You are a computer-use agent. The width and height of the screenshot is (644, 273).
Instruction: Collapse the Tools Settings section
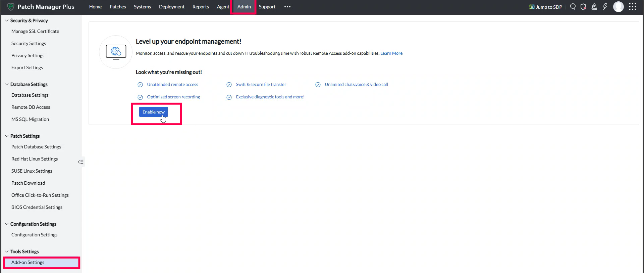click(x=7, y=252)
